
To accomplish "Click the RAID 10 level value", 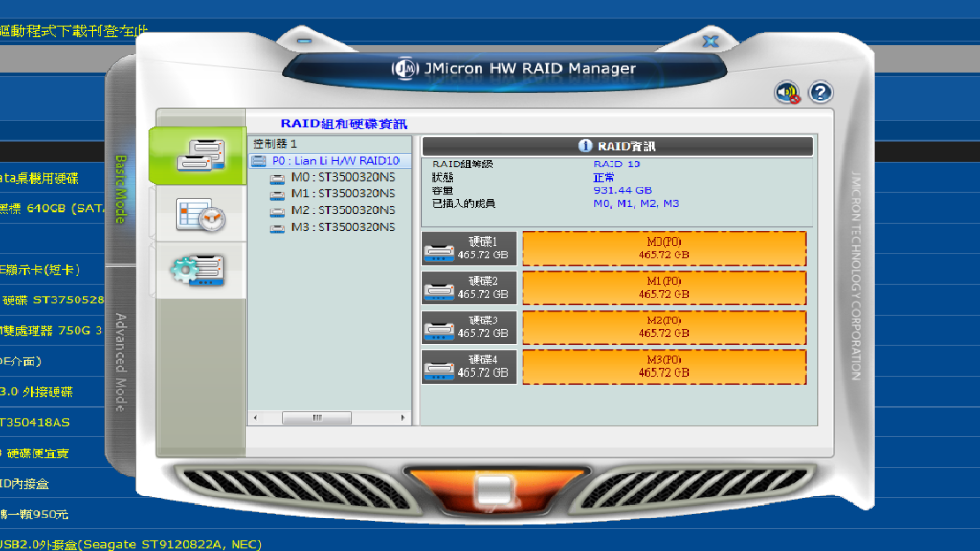I will coord(617,165).
